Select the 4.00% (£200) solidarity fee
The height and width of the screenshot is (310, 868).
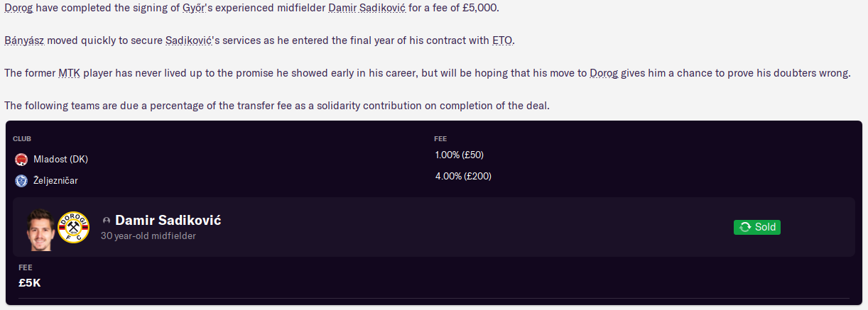click(462, 176)
